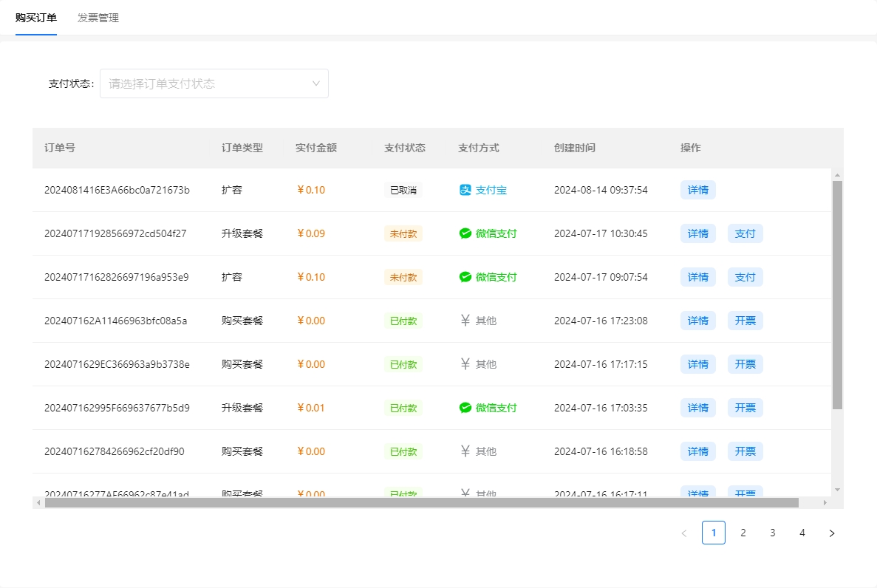Viewport: 877px width, 588px height.
Task: Switch to the 发票管理 tab
Action: pos(98,18)
